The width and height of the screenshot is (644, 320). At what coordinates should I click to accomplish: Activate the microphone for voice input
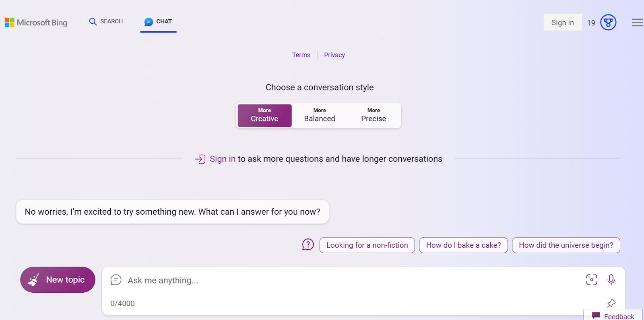pos(611,279)
